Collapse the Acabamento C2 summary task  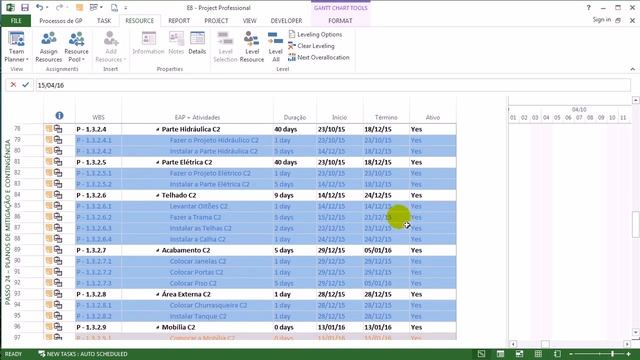(x=158, y=251)
